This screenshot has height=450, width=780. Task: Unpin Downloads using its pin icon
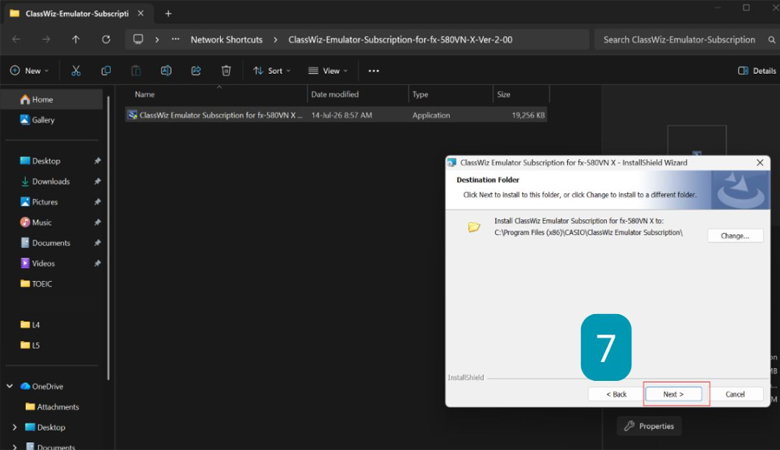pos(97,181)
